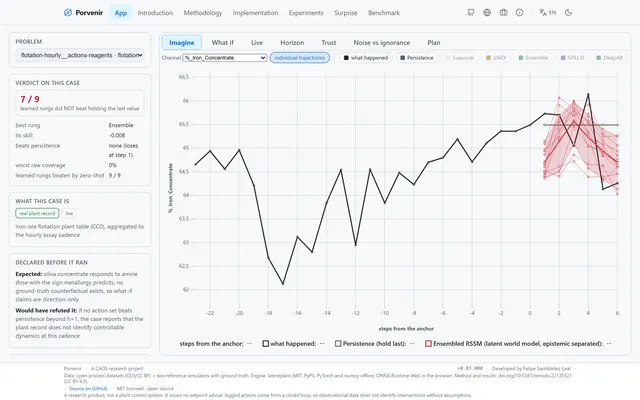Click the Ensemble green color swatch
Image resolution: width=640 pixels, height=400 pixels.
point(521,58)
